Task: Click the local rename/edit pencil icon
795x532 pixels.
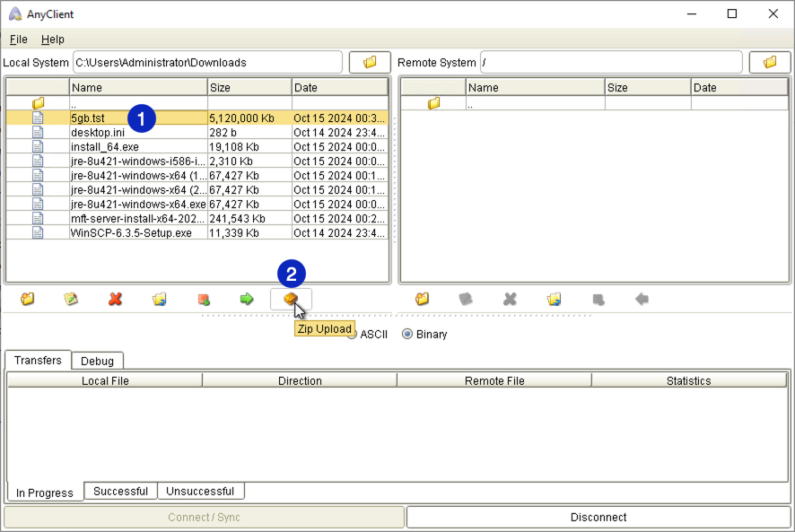Action: [71, 299]
